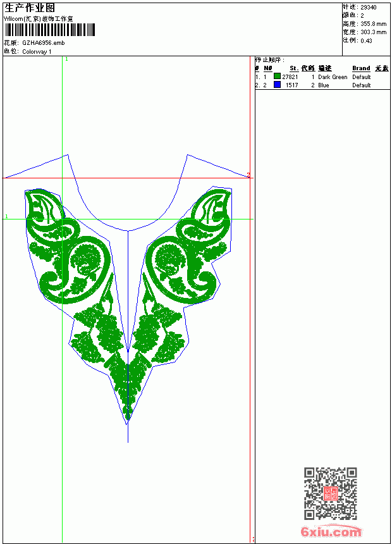Click the barcode under the Wilcom header
392x544 pixels.
(x=50, y=30)
